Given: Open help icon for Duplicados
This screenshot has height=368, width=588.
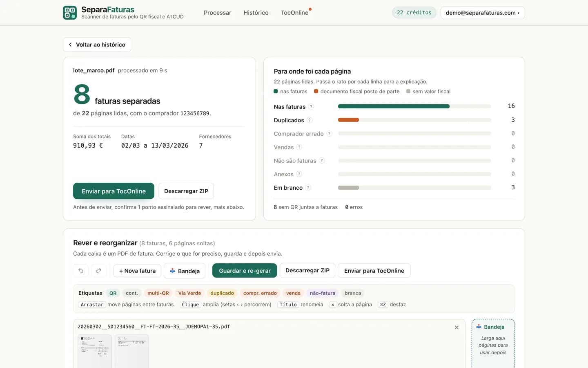Looking at the screenshot, I should pos(310,120).
